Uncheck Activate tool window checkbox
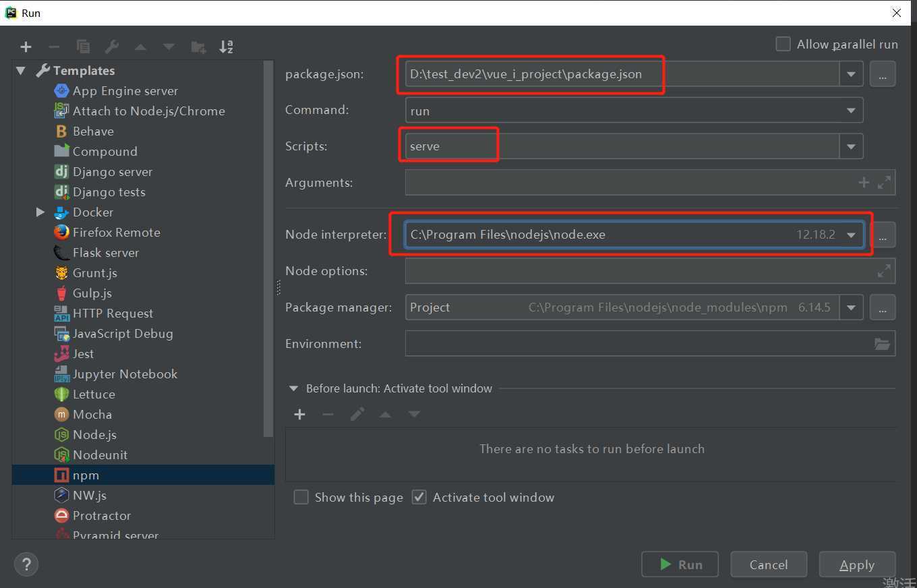 419,498
